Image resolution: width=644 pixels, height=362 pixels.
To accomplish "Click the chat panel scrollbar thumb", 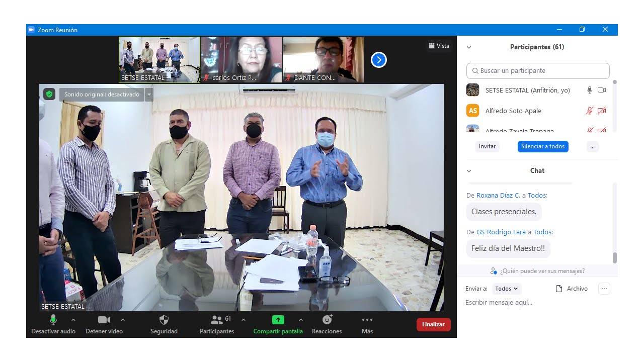I will (614, 257).
